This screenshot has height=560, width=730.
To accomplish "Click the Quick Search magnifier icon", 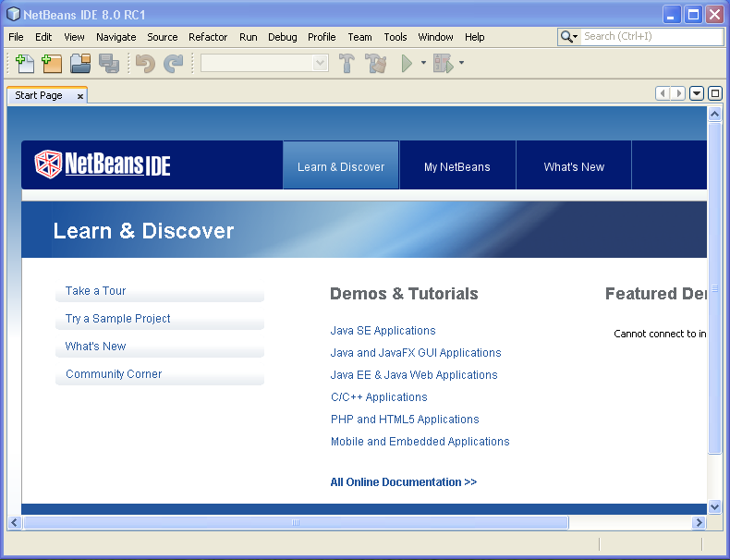I will click(568, 36).
